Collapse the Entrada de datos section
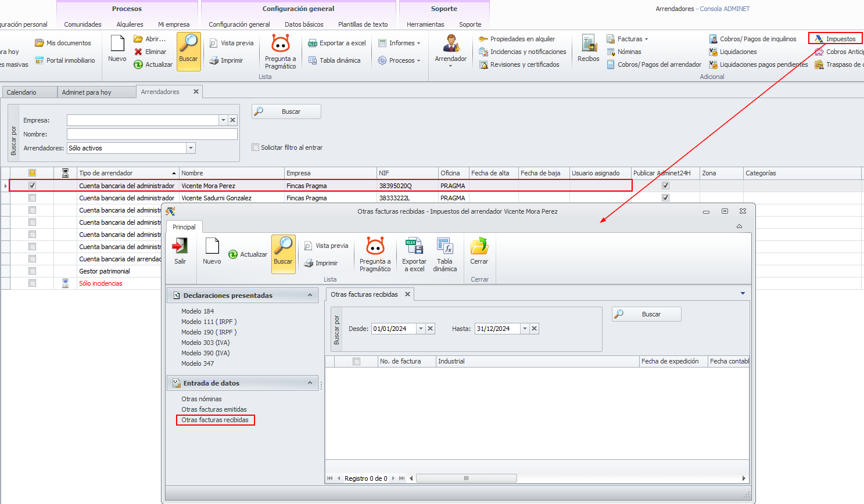 (310, 383)
